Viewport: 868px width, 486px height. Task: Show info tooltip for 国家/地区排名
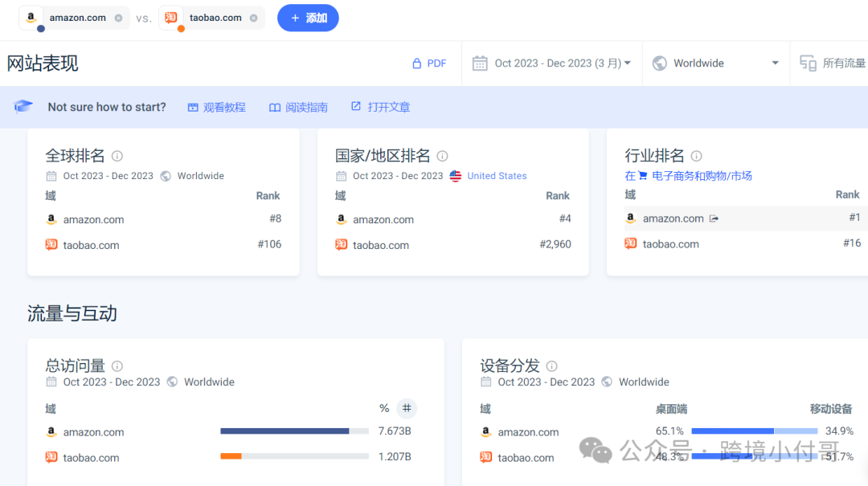442,156
